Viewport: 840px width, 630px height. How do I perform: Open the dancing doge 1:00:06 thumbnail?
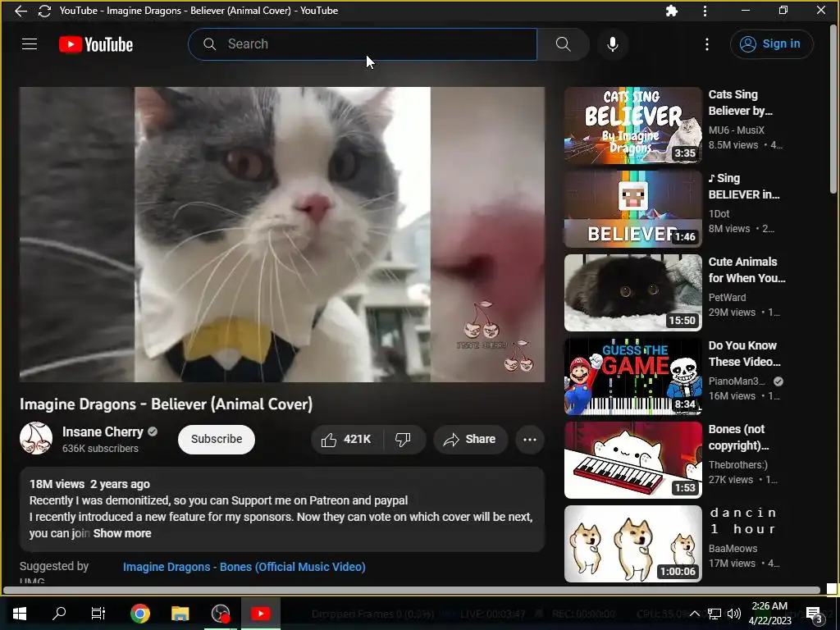pos(632,543)
